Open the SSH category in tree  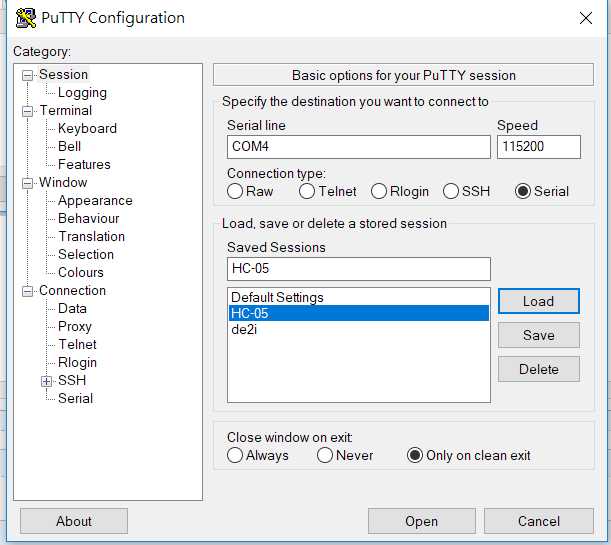[x=72, y=380]
